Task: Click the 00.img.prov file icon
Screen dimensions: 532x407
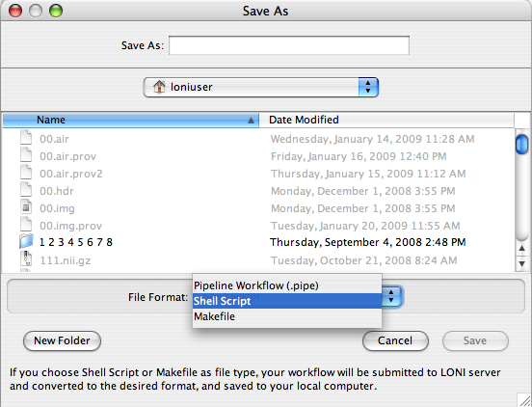Action: [x=26, y=225]
